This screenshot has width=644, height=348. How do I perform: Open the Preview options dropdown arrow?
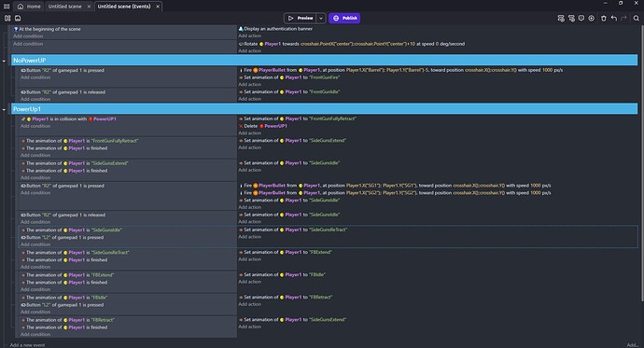point(321,18)
